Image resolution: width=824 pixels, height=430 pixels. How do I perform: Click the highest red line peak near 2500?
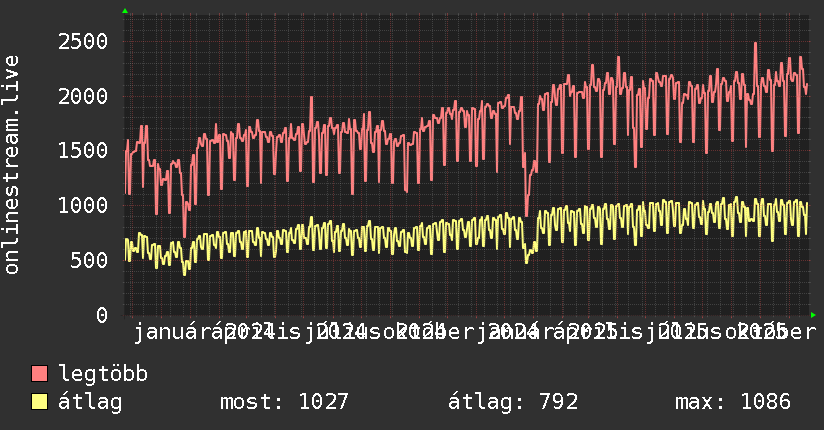point(755,44)
